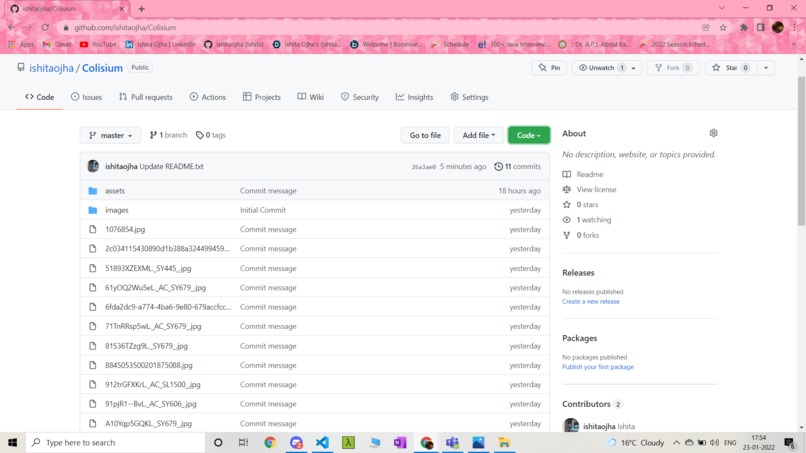Open the Actions tab
This screenshot has width=806, height=453.
tap(208, 97)
